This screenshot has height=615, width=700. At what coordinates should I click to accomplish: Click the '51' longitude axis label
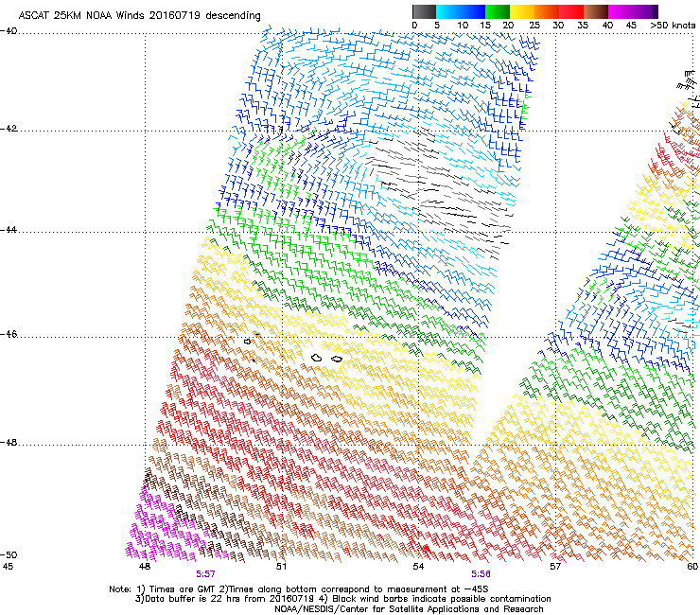click(x=281, y=567)
